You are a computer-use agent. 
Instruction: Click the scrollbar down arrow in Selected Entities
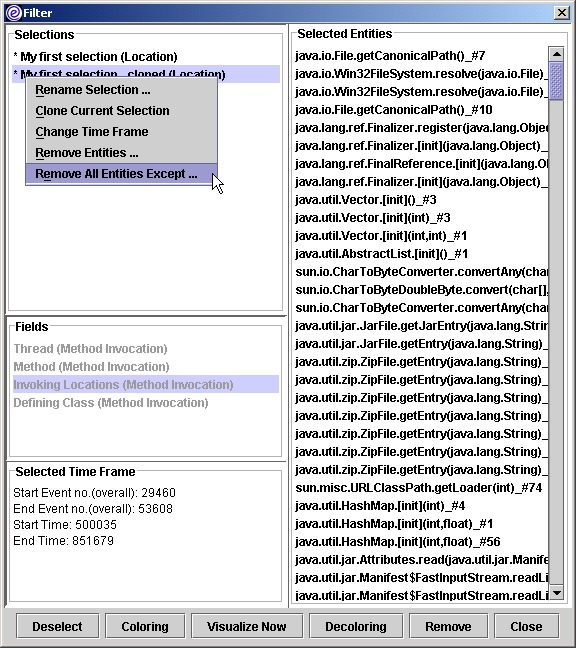point(557,593)
